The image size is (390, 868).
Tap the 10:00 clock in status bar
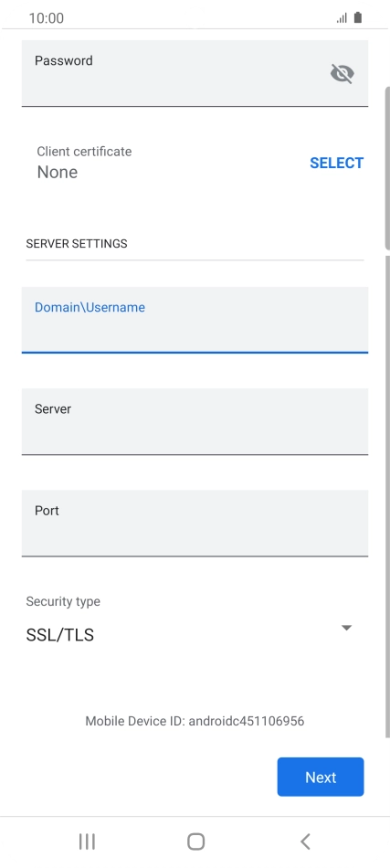click(x=46, y=17)
